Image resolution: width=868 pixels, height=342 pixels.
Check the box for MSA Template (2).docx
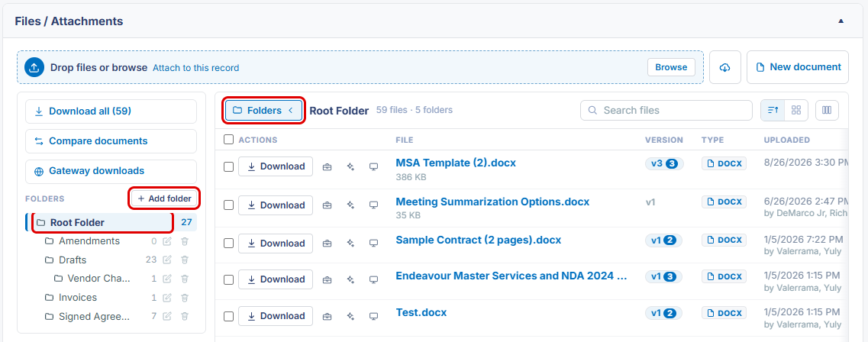[x=228, y=166]
